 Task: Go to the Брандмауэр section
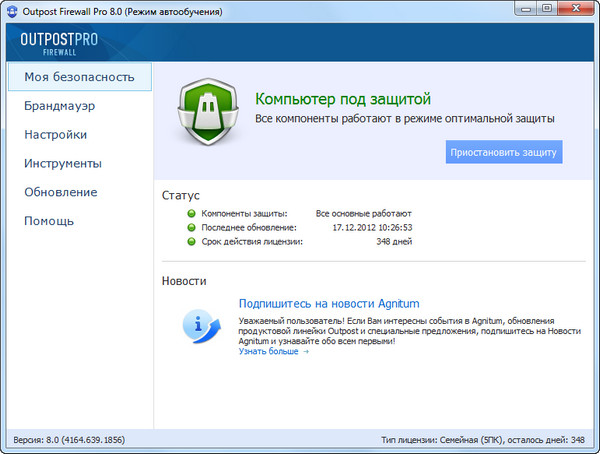pos(60,105)
